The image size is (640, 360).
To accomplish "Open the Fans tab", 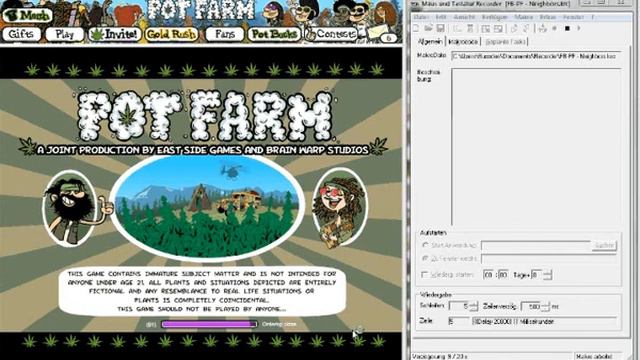I will pyautogui.click(x=224, y=34).
